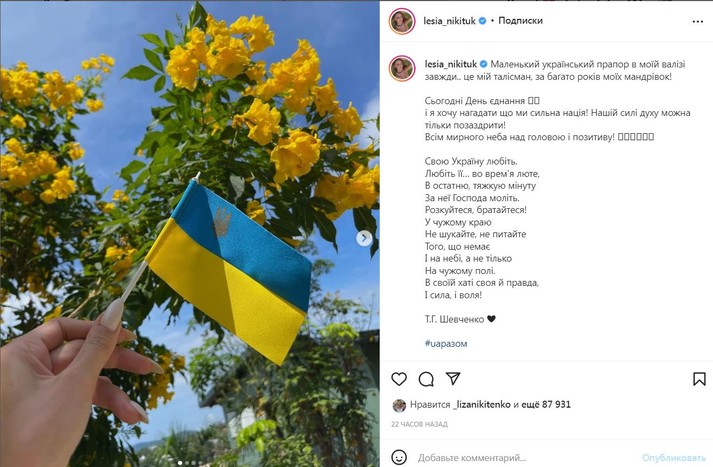The height and width of the screenshot is (467, 713).
Task: Click lesia_nikituk avatar beside the caption
Action: pyautogui.click(x=402, y=68)
